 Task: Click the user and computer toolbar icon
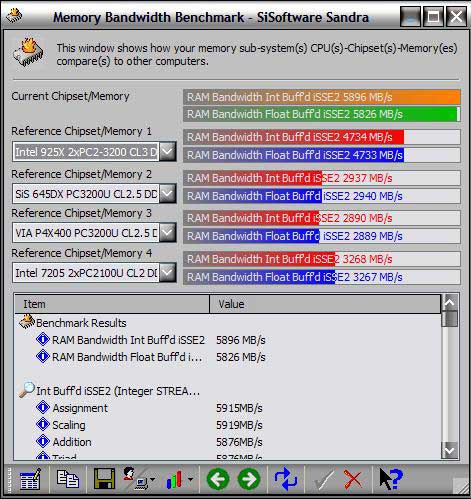point(135,478)
